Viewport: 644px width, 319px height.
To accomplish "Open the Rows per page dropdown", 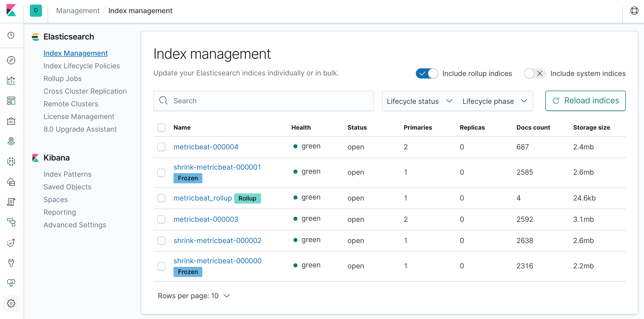I will 194,296.
